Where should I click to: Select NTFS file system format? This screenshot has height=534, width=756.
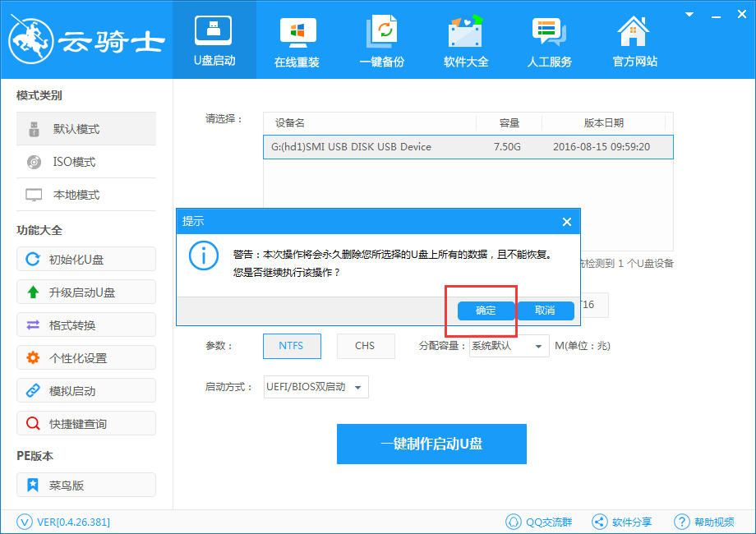pyautogui.click(x=292, y=346)
